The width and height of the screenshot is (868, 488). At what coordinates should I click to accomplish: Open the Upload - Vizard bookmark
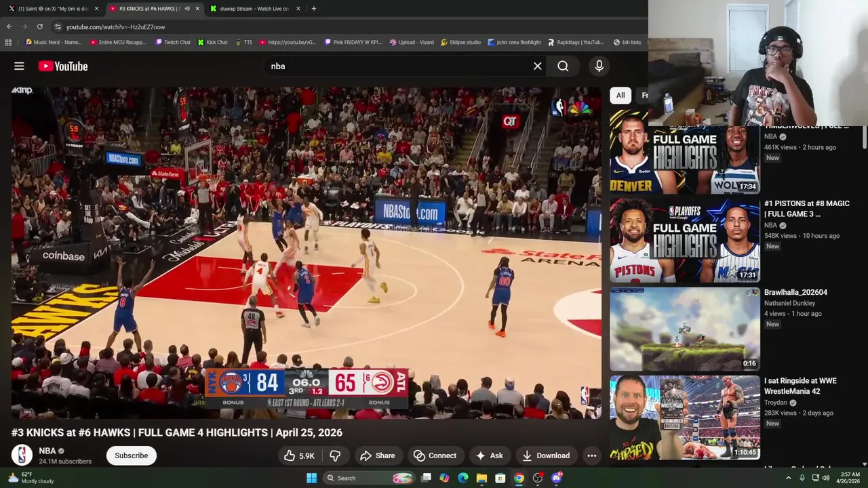tap(412, 42)
